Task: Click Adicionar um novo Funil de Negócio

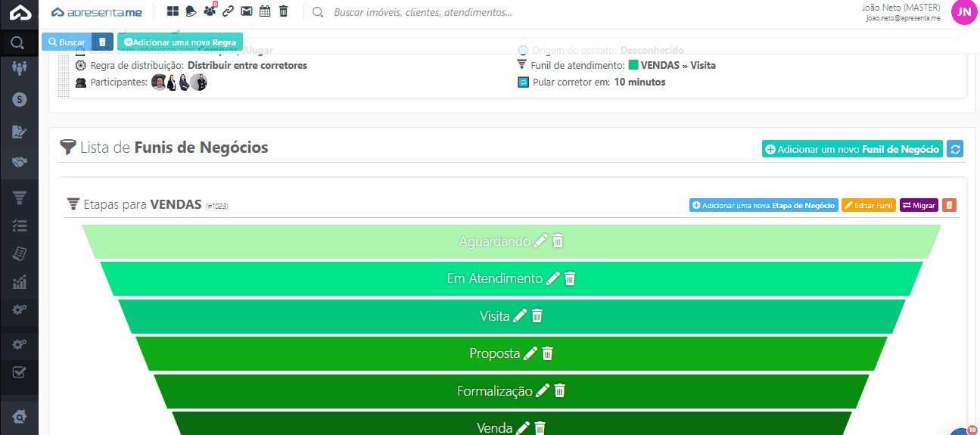Action: coord(851,149)
